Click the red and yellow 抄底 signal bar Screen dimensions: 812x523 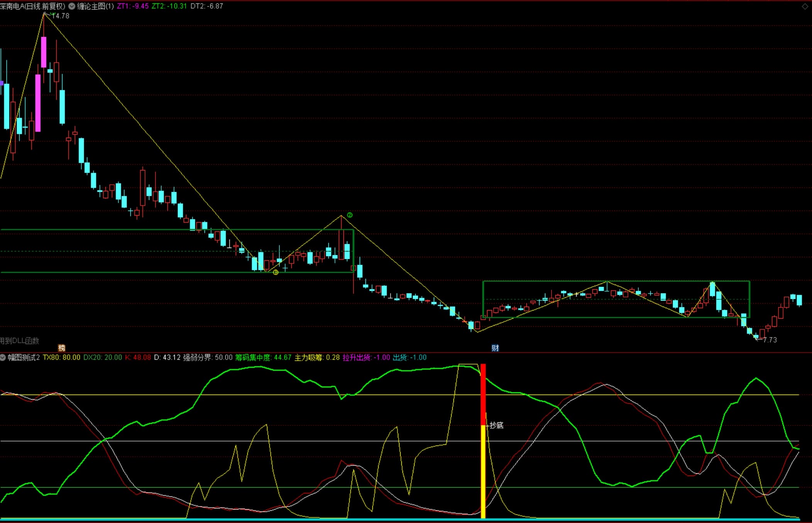(483, 441)
